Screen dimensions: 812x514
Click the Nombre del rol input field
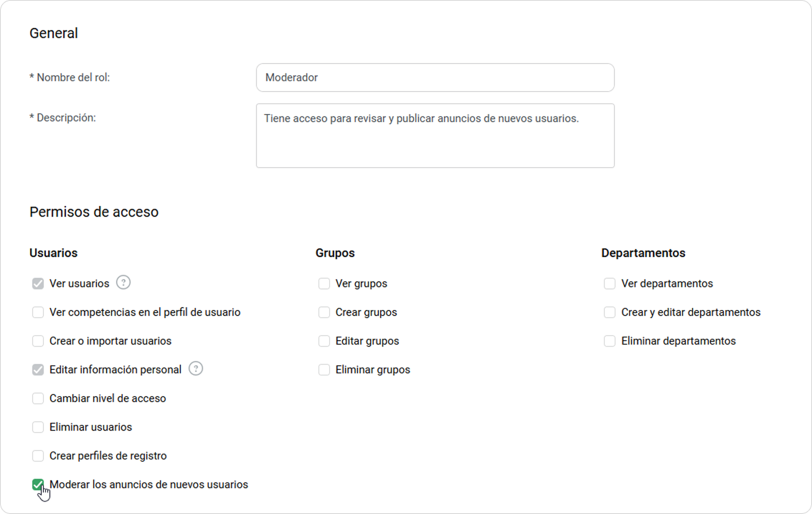(435, 78)
